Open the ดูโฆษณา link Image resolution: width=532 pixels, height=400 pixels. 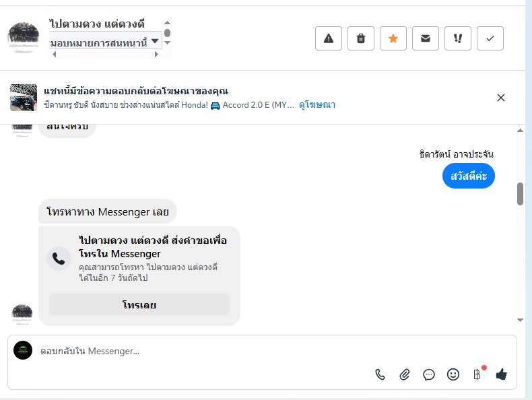pyautogui.click(x=317, y=105)
